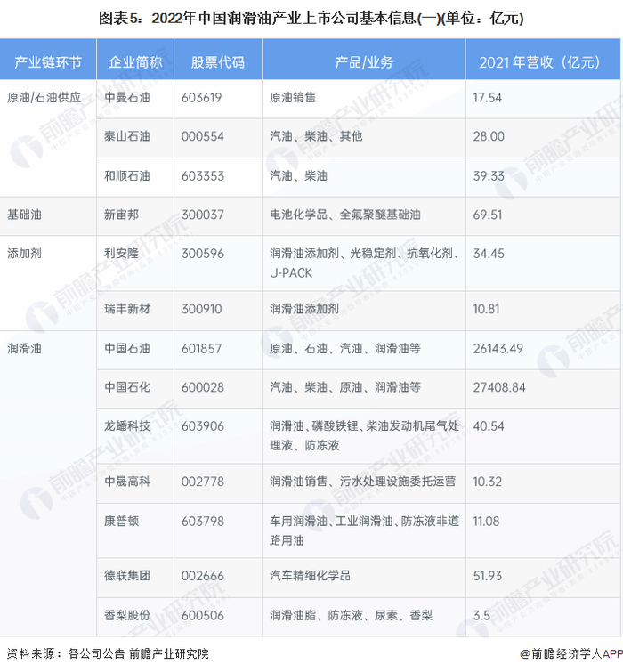Click company name 中国石化
Viewport: 623px width, 672px height.
127,387
